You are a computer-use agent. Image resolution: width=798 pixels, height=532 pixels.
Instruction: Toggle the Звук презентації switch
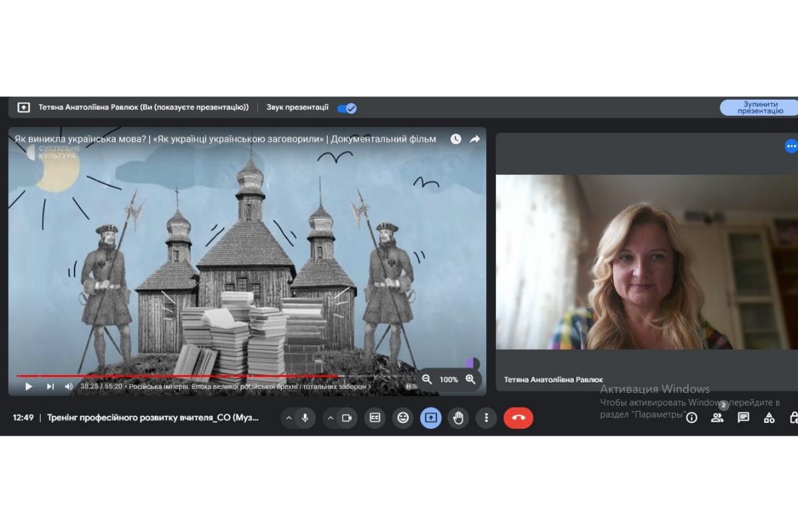point(347,108)
